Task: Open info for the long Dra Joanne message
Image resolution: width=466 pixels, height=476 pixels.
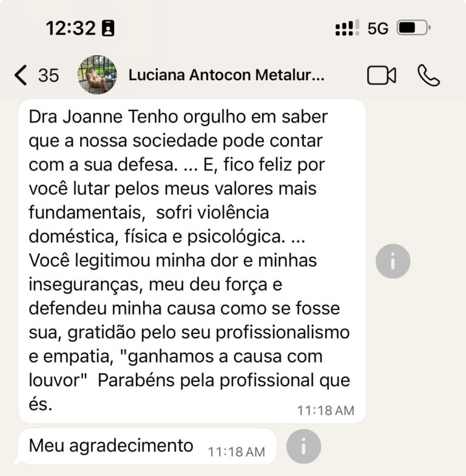Action: (x=393, y=261)
